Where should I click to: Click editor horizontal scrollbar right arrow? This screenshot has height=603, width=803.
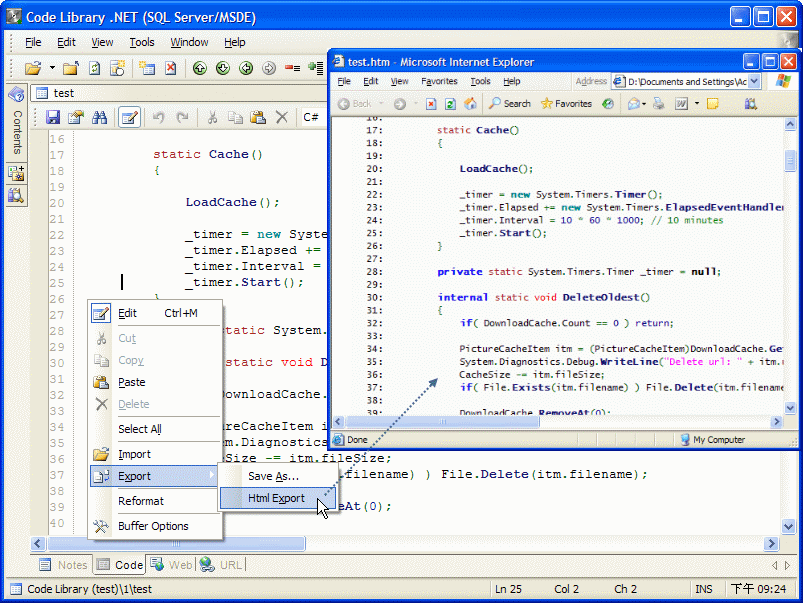[x=771, y=543]
